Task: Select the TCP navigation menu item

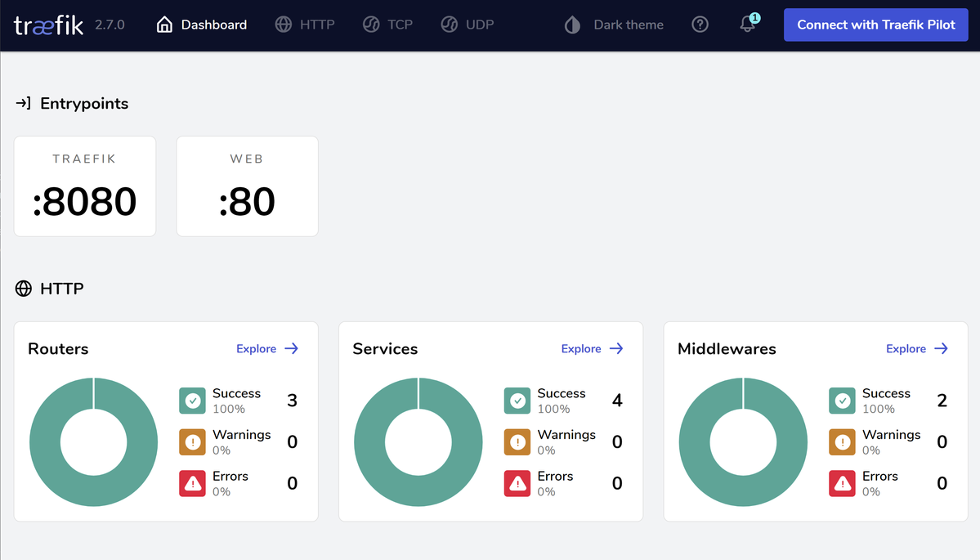Action: (387, 25)
